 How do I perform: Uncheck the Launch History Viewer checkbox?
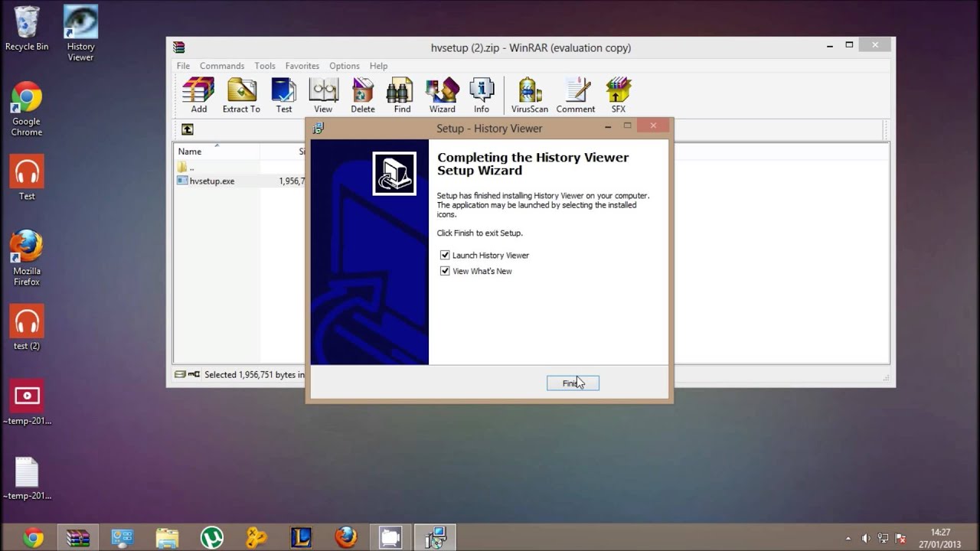pos(445,255)
